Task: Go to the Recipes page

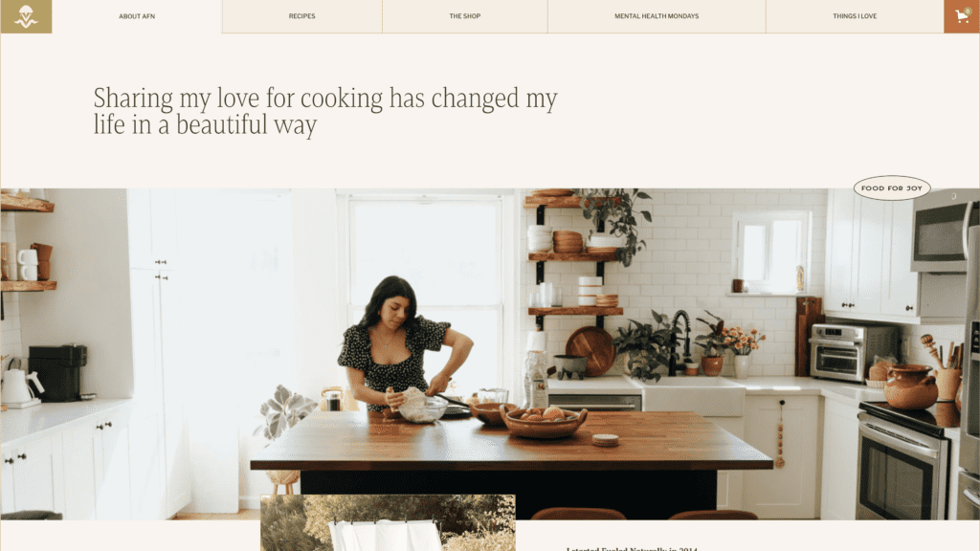Action: [301, 16]
